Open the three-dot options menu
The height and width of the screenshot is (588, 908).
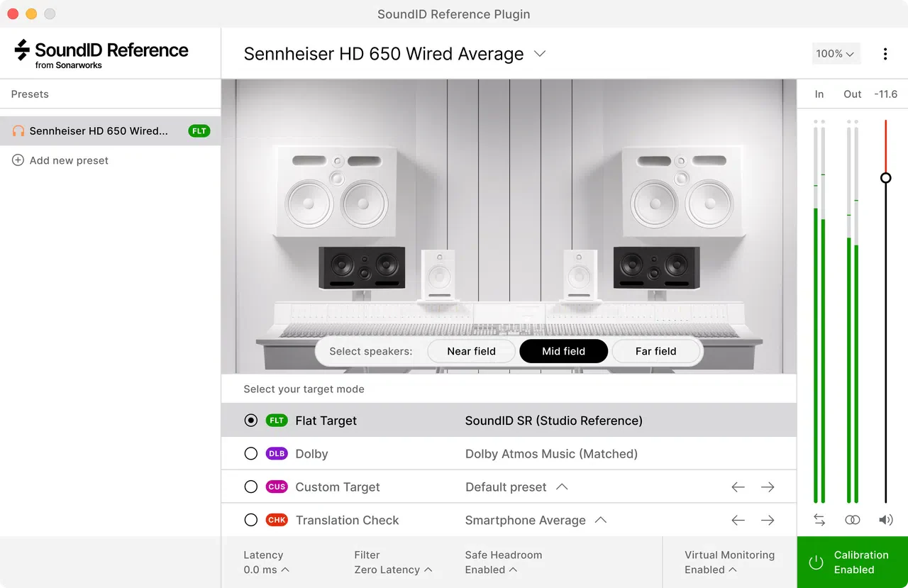(885, 54)
